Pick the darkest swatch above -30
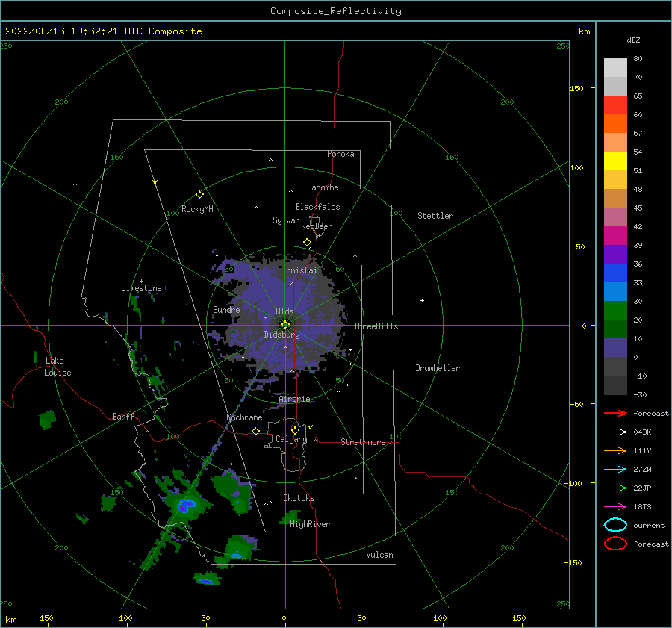 click(615, 385)
